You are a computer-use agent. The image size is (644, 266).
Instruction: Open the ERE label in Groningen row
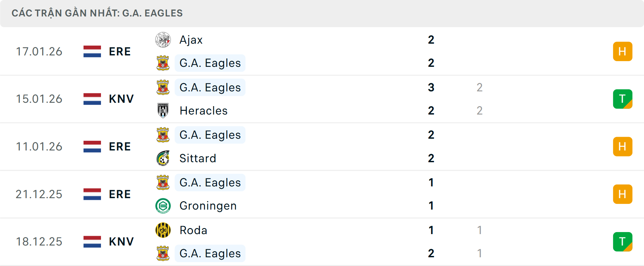point(120,194)
